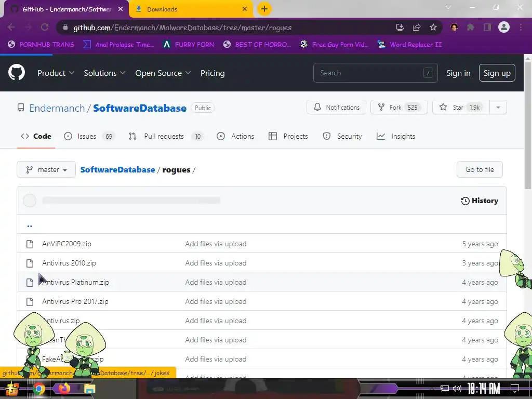Screen dimensions: 532x399
Task: Open the extensions puzzle piece icon
Action: point(471,27)
